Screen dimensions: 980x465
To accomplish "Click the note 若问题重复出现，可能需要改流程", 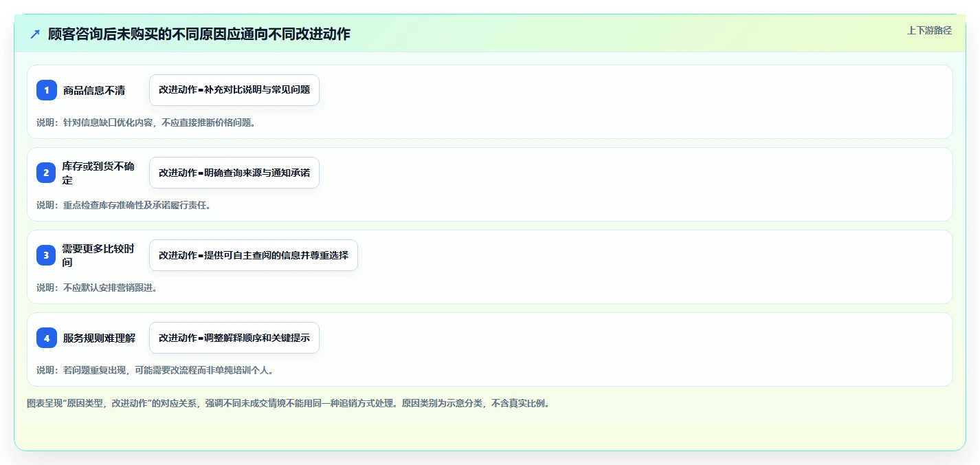I will tap(157, 370).
